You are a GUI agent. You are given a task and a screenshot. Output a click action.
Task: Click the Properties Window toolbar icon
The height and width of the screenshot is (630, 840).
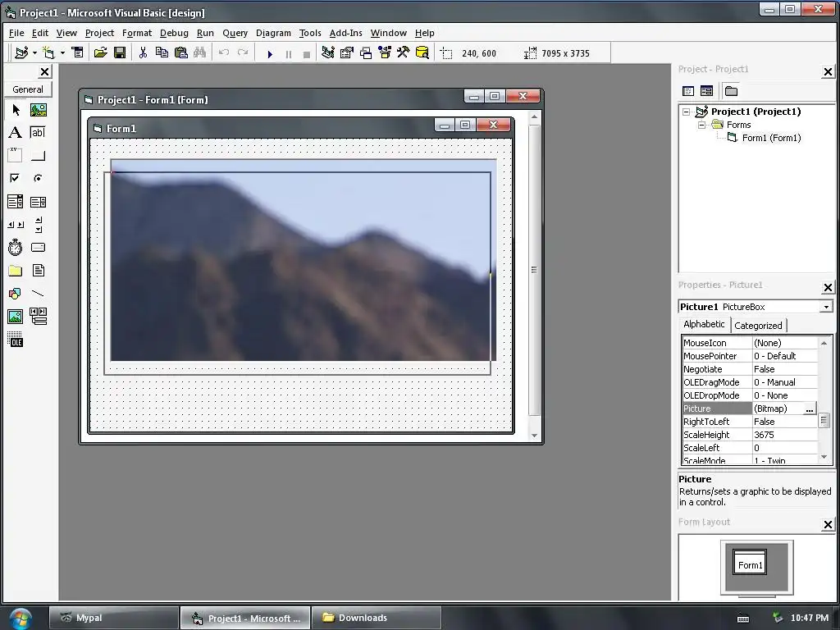[347, 52]
